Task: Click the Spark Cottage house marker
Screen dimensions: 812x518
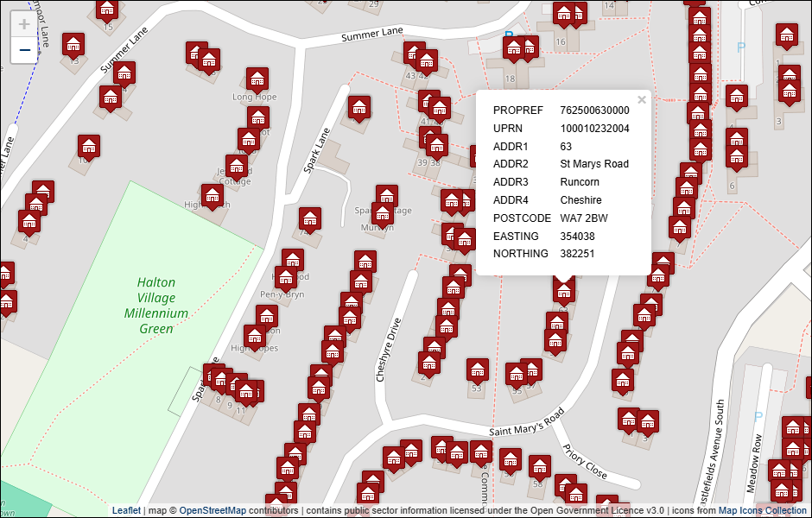Action: tap(387, 197)
